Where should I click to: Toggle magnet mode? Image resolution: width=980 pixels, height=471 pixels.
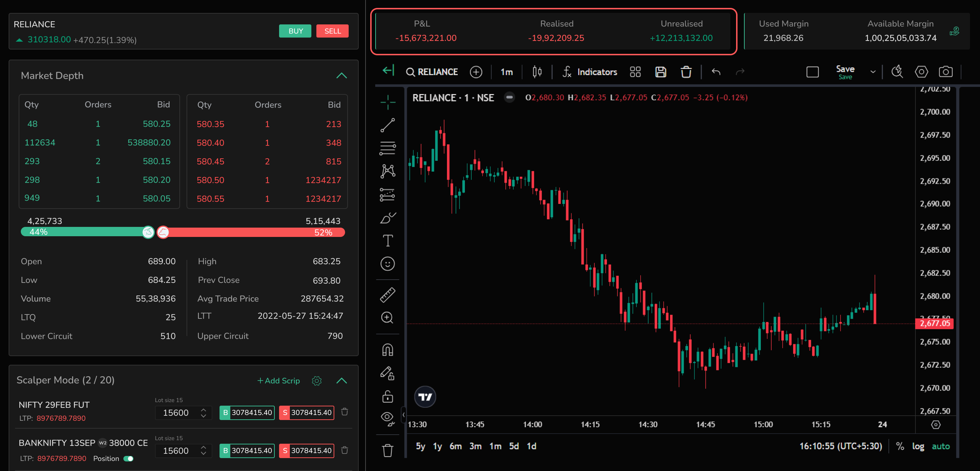point(388,350)
